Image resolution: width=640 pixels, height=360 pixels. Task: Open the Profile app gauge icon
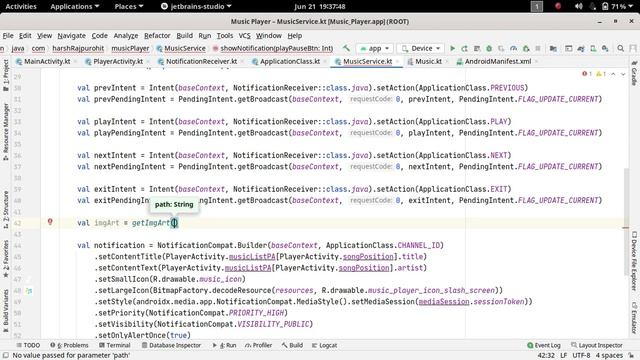point(513,48)
